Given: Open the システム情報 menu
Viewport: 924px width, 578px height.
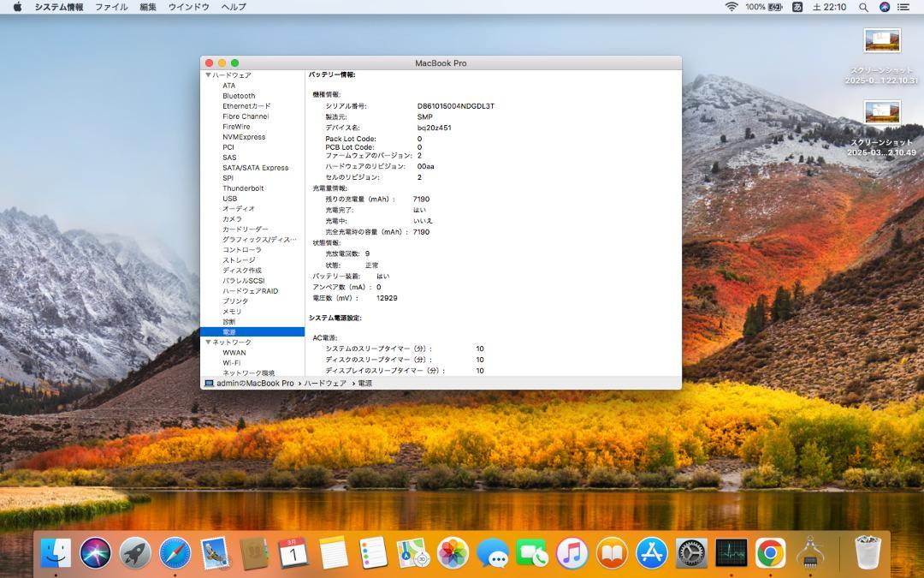Looking at the screenshot, I should (59, 7).
